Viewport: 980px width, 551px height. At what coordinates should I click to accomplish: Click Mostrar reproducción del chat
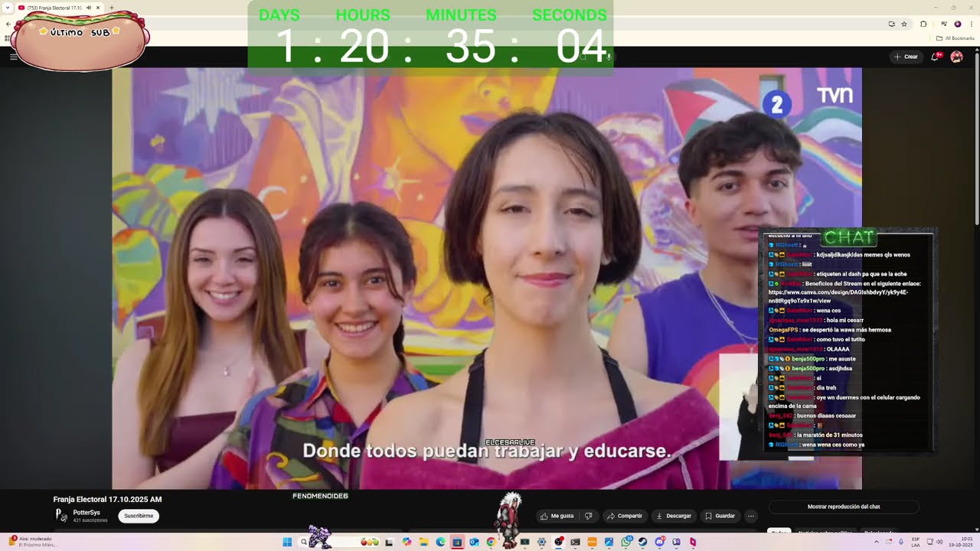point(844,507)
